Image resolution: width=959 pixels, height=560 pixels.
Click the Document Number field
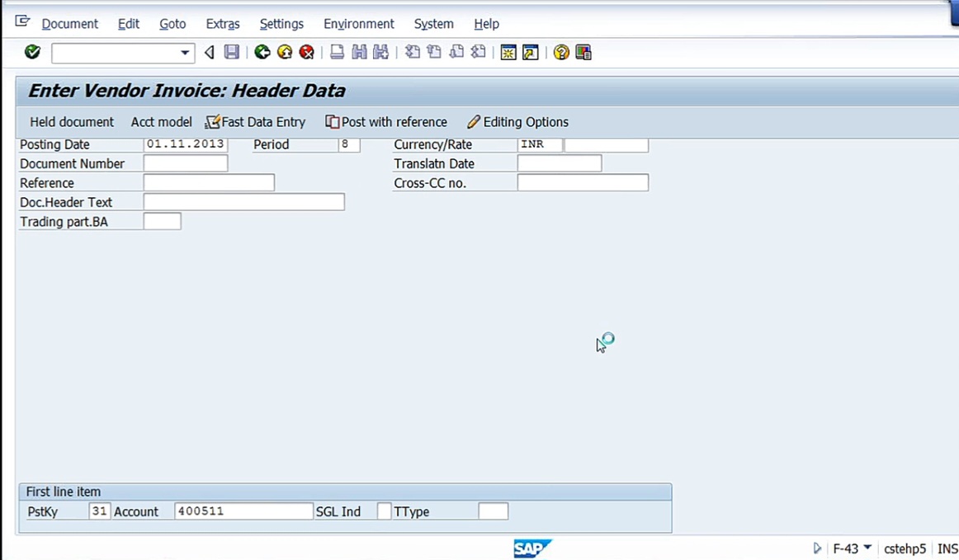pyautogui.click(x=186, y=163)
